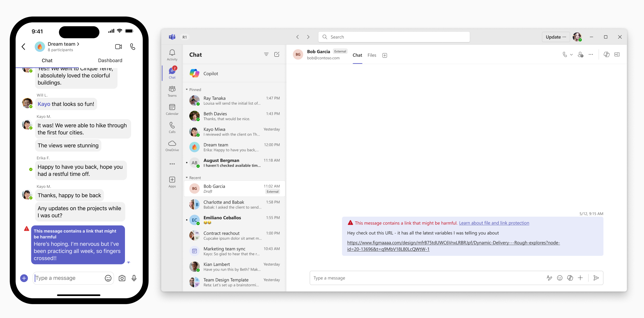
Task: Click the desktop Search box
Action: click(394, 37)
